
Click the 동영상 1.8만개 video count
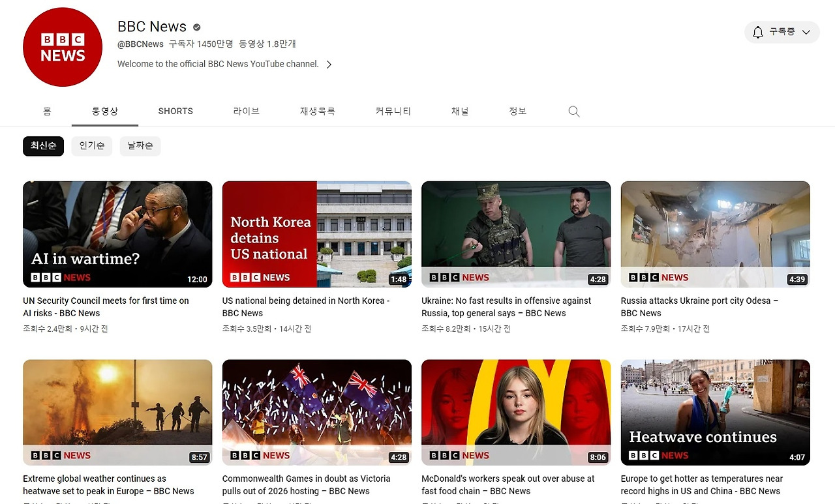pos(267,44)
